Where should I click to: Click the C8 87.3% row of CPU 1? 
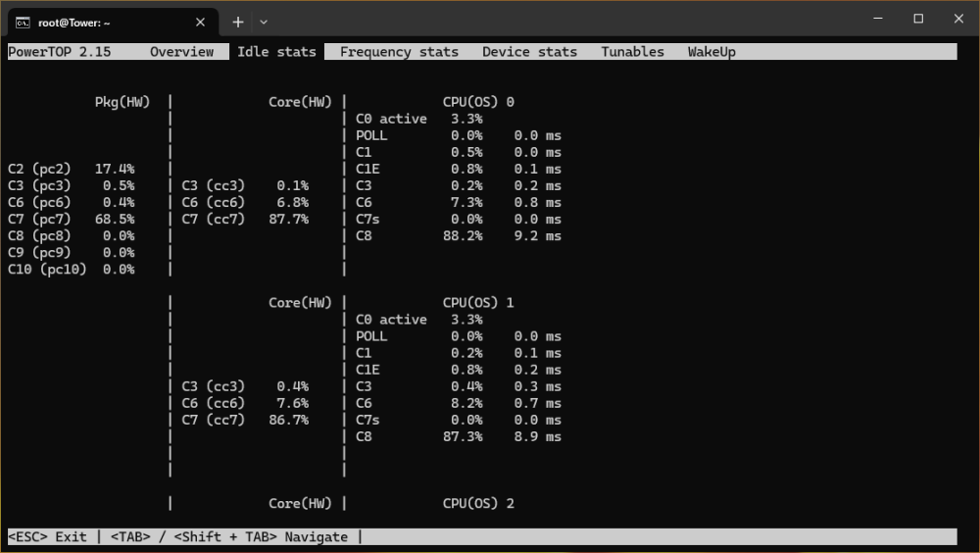click(x=458, y=436)
